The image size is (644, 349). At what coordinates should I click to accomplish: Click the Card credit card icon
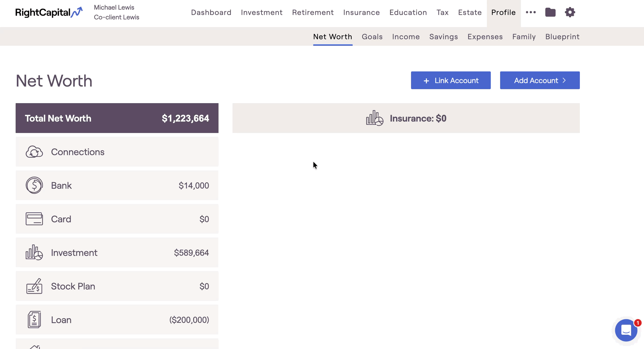34,219
